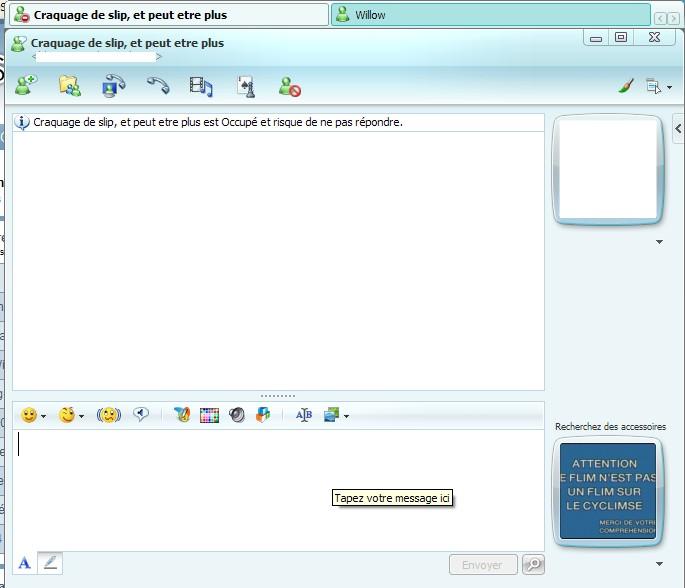
Task: Click my display picture ATTENTION image
Action: point(609,491)
